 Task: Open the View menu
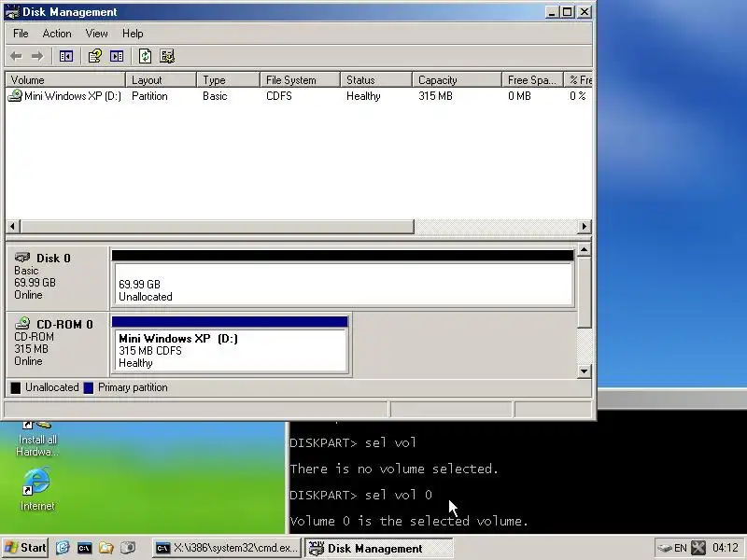(x=96, y=34)
